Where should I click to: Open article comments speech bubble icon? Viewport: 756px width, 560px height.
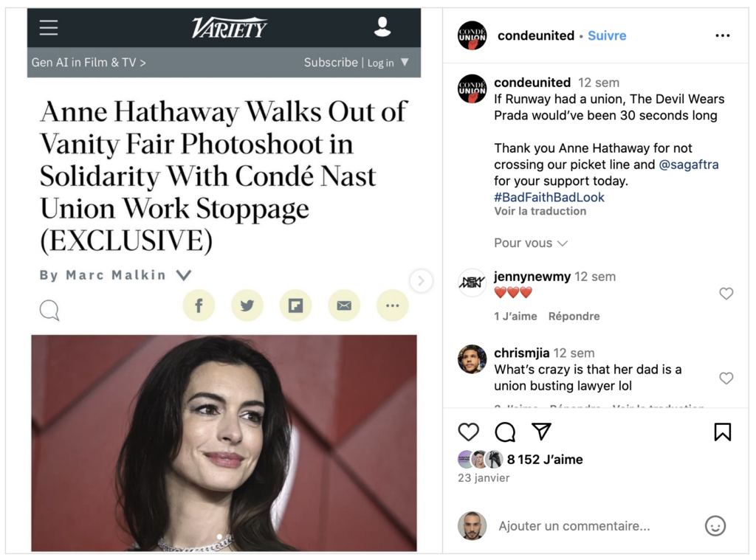point(49,311)
